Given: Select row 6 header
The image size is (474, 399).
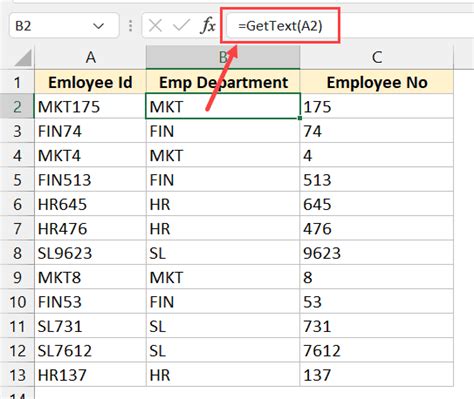Looking at the screenshot, I should [17, 204].
